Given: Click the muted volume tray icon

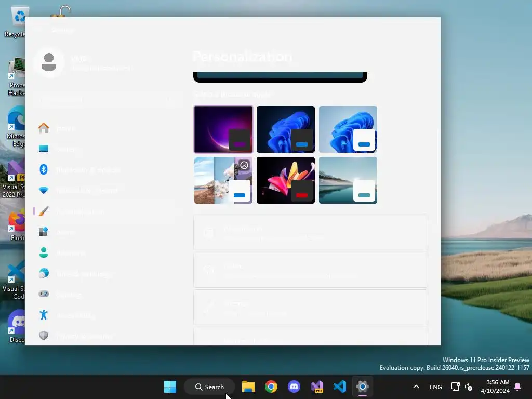Looking at the screenshot, I should pyautogui.click(x=469, y=387).
